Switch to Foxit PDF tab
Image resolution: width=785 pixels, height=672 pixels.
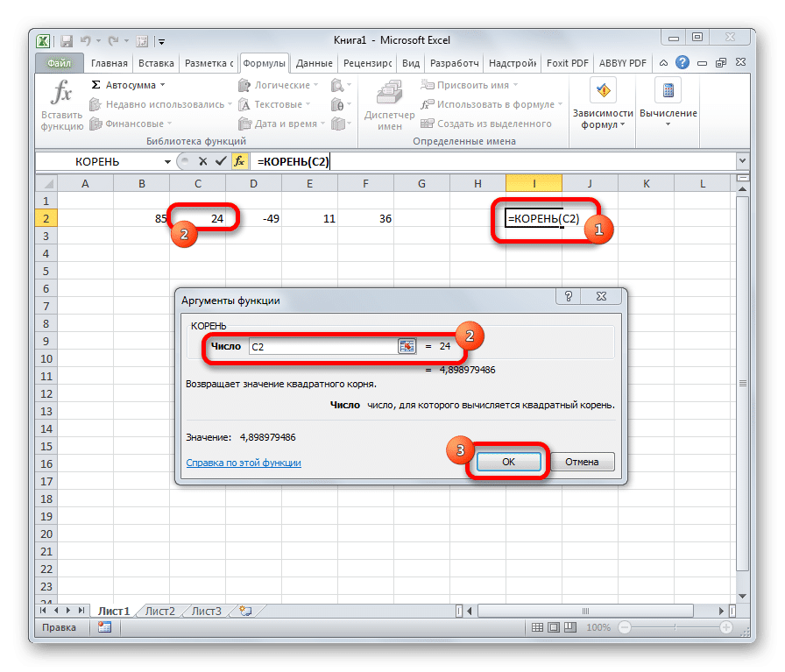(567, 63)
